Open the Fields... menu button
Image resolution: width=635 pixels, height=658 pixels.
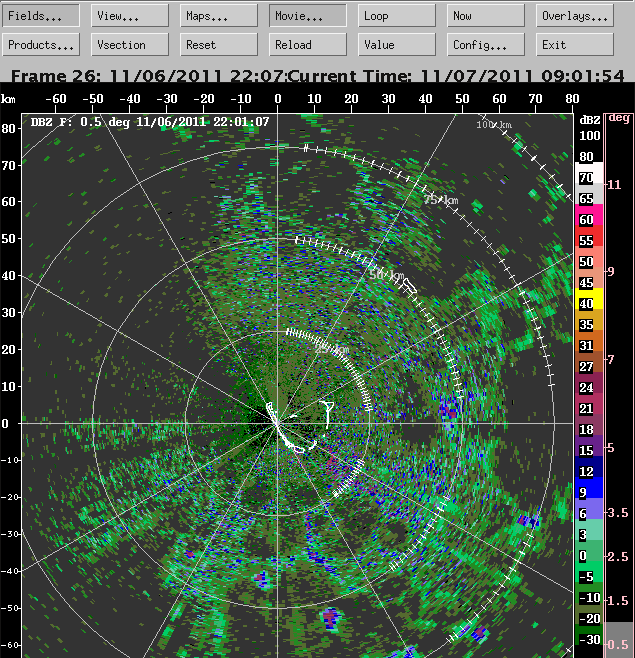coord(41,16)
